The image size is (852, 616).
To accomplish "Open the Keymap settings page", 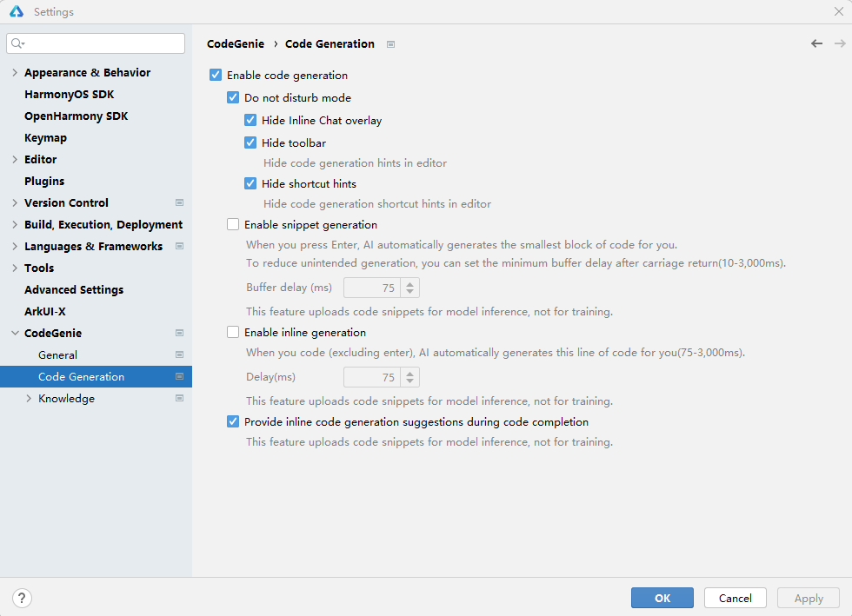I will pyautogui.click(x=45, y=138).
